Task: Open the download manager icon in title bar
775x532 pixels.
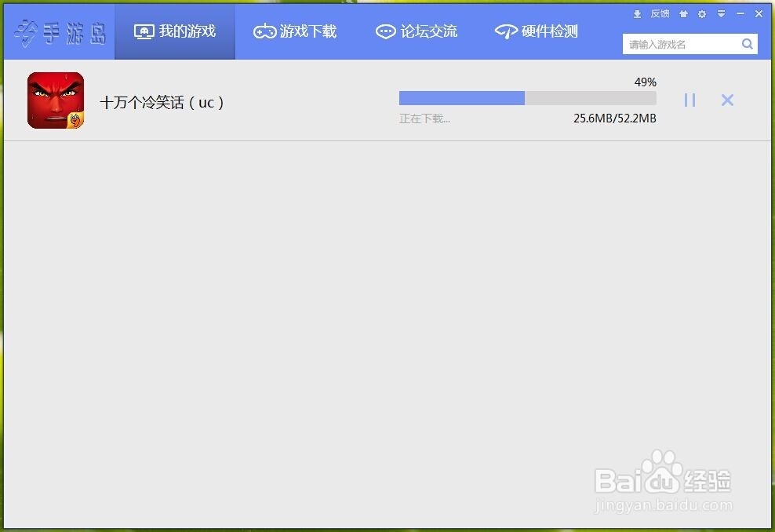Action: [638, 13]
